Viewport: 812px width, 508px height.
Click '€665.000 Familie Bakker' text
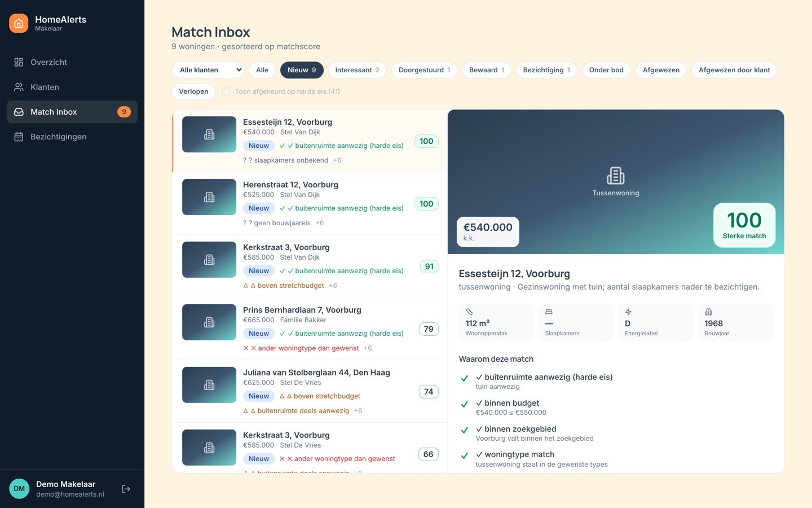tap(285, 320)
